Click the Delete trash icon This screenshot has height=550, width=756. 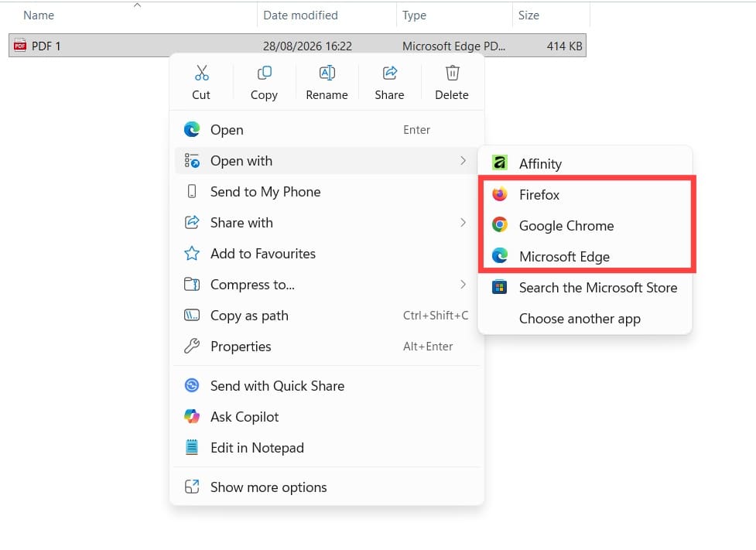coord(452,73)
